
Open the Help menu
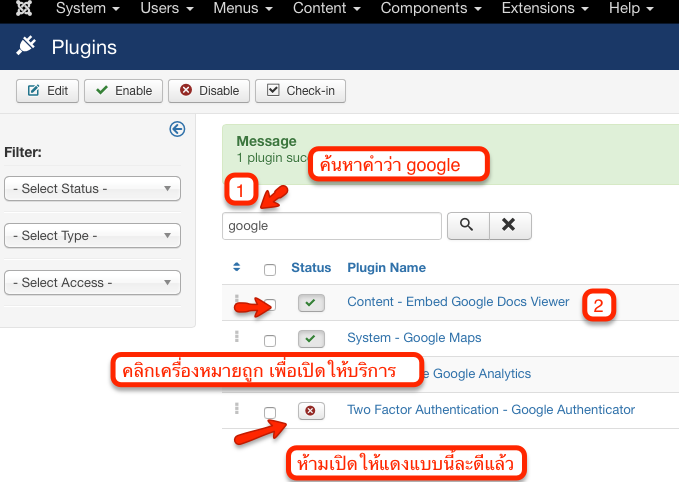(631, 8)
